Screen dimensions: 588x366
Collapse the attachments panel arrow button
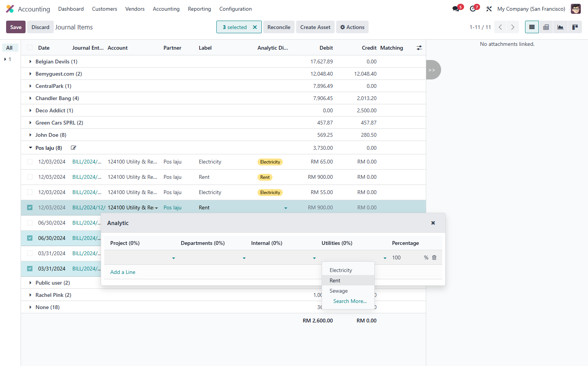tap(433, 70)
